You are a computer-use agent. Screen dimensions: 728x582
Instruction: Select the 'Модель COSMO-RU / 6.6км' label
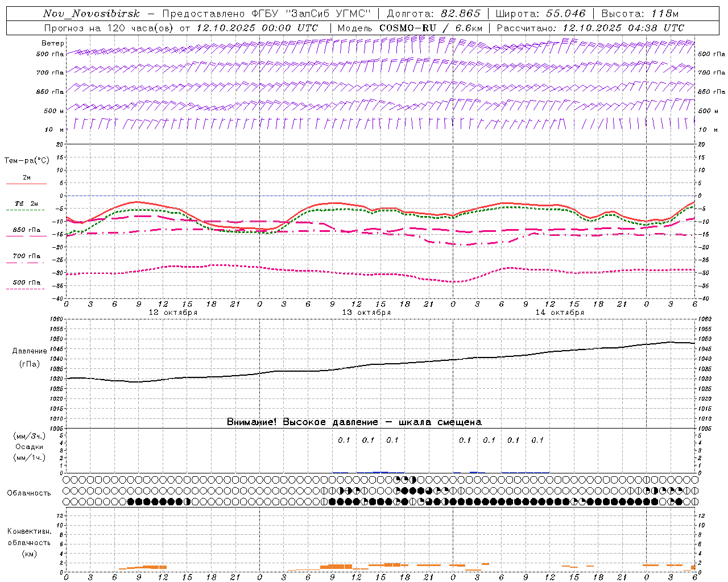[409, 28]
